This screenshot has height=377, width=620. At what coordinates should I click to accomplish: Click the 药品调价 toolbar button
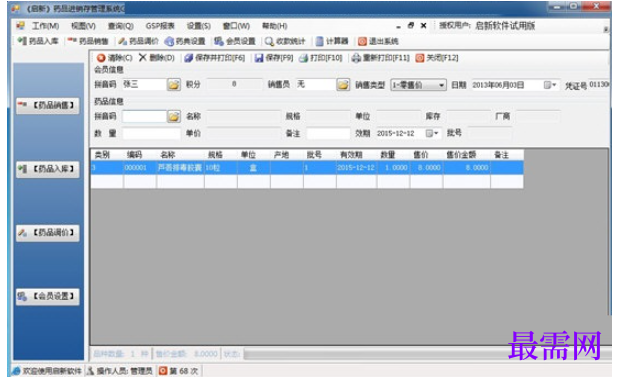coord(138,41)
